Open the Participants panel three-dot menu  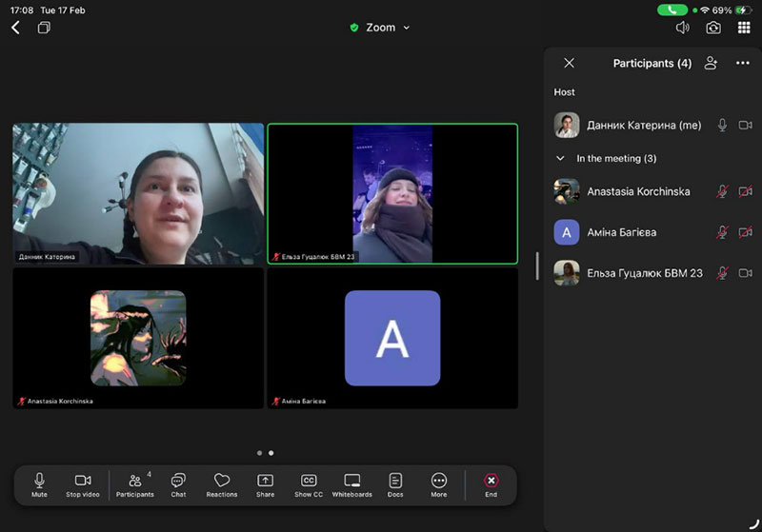[x=743, y=64]
